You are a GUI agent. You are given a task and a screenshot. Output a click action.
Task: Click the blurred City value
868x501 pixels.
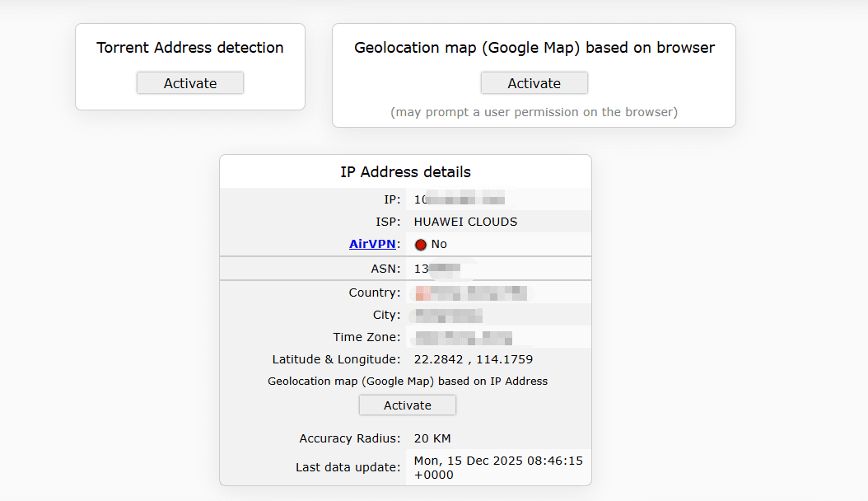tap(448, 315)
